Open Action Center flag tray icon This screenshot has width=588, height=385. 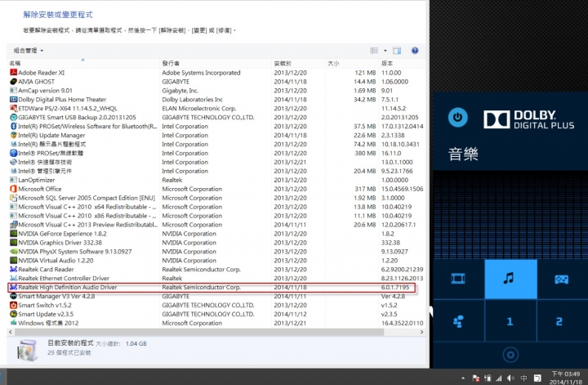(475, 378)
